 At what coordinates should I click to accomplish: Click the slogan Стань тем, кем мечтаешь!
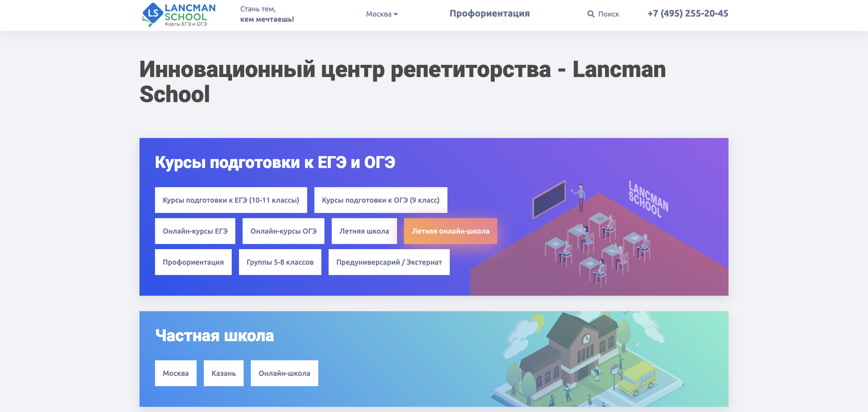coord(267,14)
